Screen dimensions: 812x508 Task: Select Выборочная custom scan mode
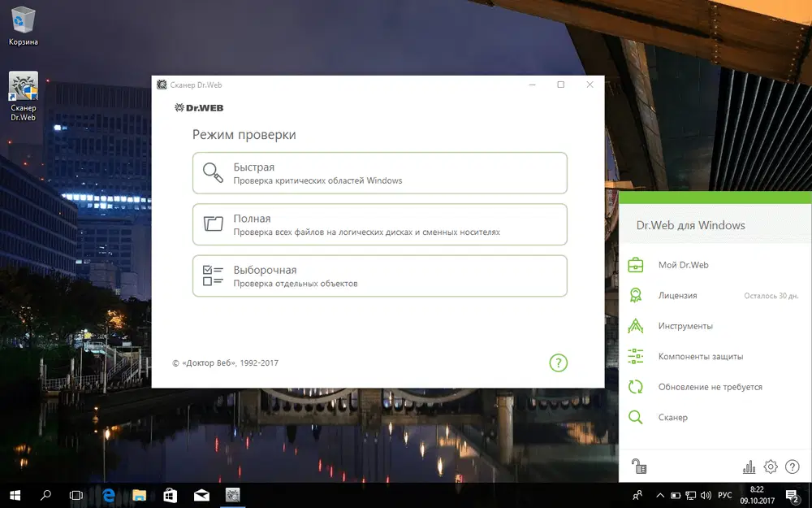[379, 276]
